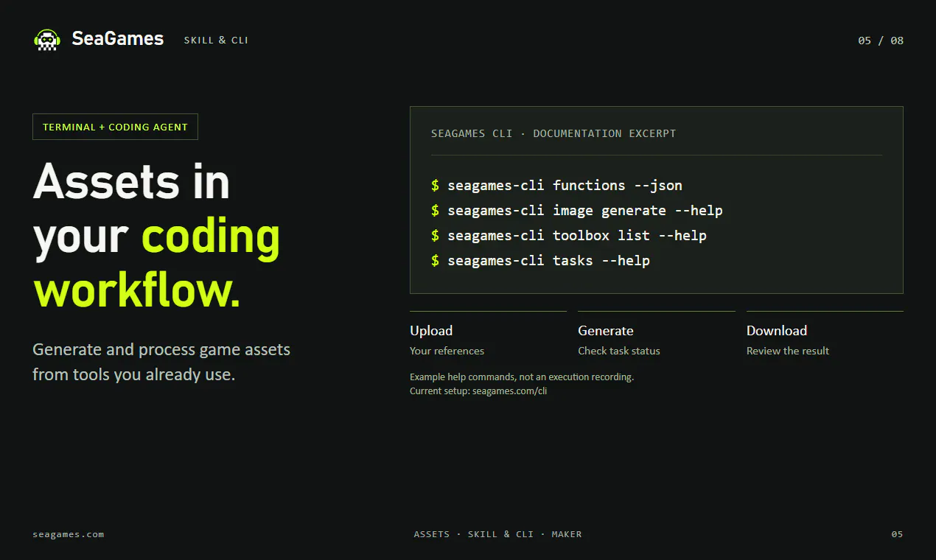Click the SeaGames brand name
The image size is (936, 560).
(118, 39)
